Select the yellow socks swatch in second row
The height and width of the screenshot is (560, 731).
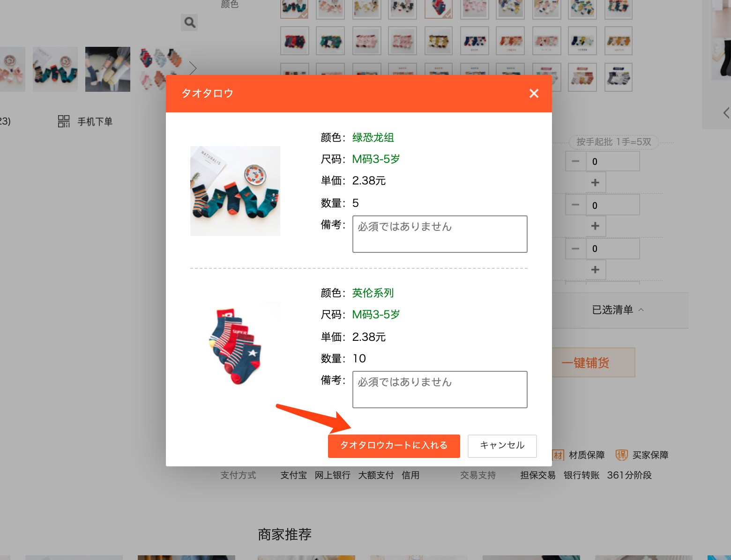point(439,41)
